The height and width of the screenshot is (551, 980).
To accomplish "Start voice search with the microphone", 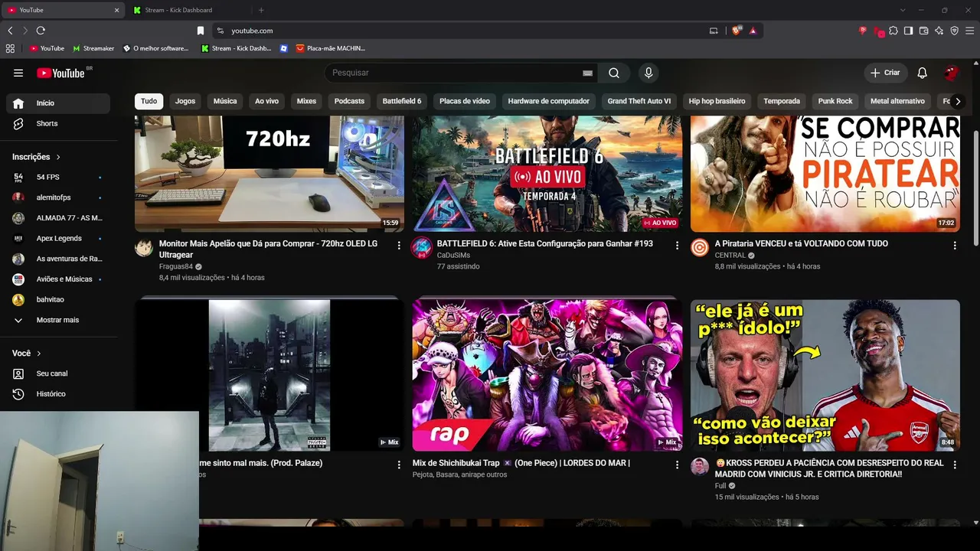I will coord(648,73).
